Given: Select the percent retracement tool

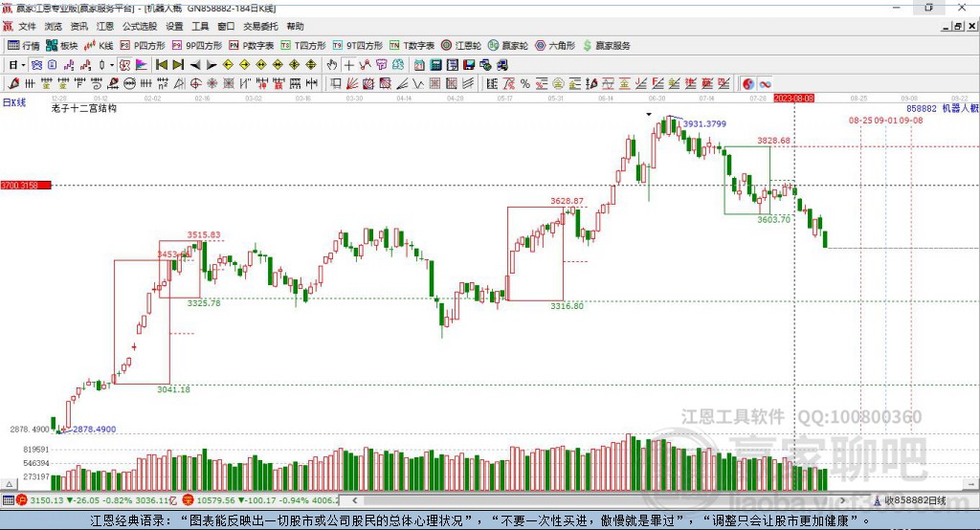Looking at the screenshot, I should coord(525,84).
